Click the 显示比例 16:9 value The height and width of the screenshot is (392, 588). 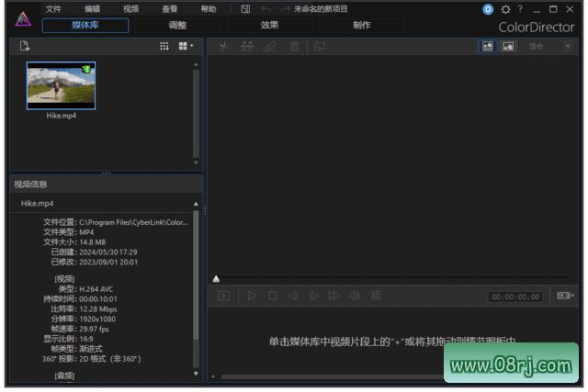(86, 339)
